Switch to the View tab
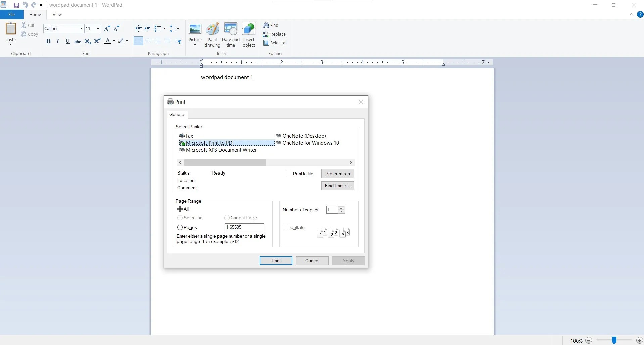This screenshot has height=345, width=644. [57, 14]
